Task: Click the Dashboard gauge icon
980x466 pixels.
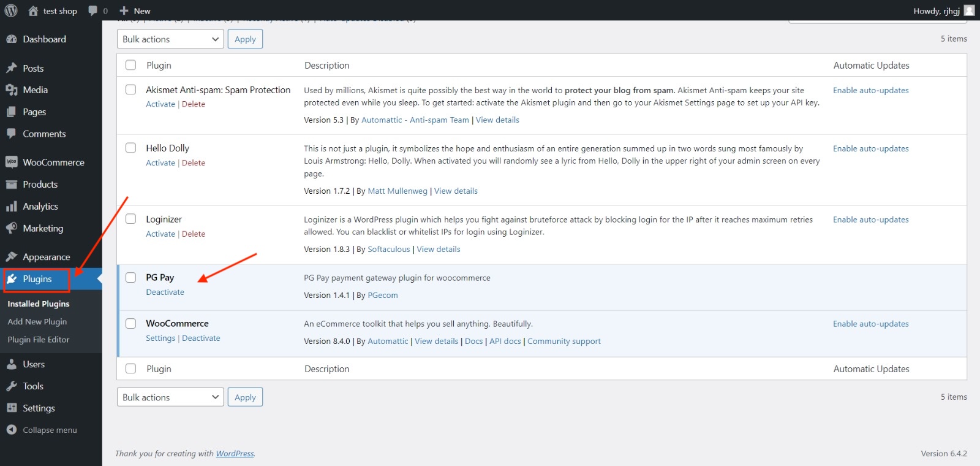Action: [x=11, y=39]
